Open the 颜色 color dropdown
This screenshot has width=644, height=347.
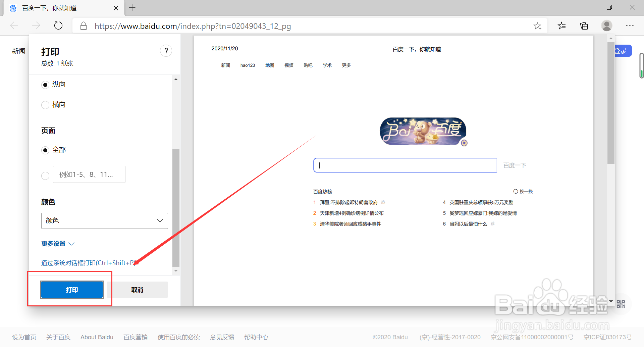105,221
